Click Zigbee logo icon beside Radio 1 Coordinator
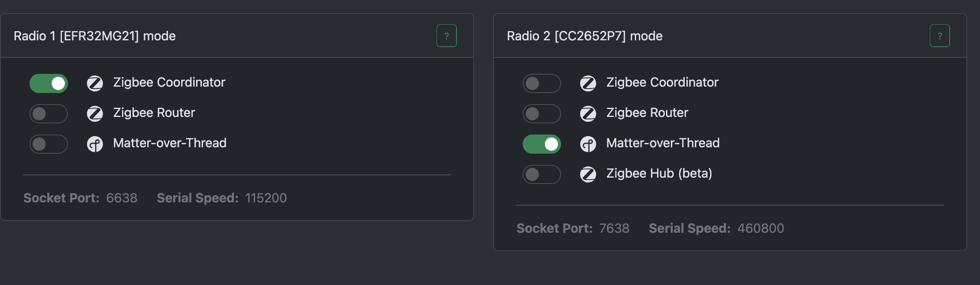 point(95,83)
